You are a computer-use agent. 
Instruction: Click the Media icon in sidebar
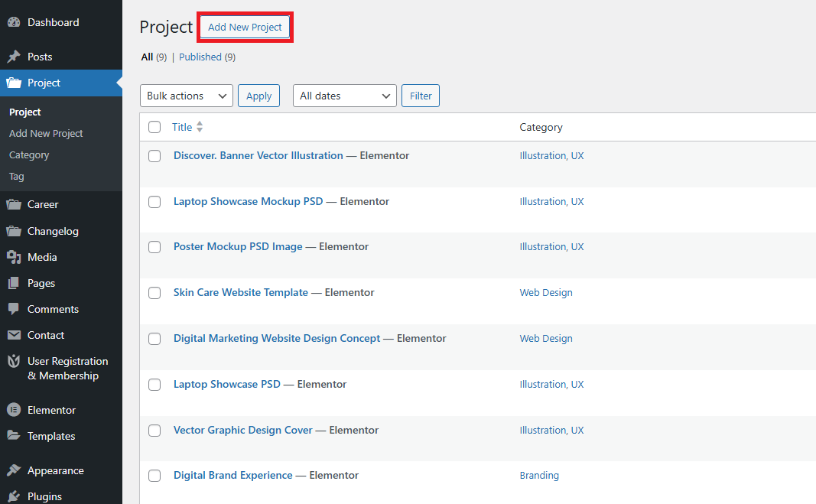coord(14,257)
